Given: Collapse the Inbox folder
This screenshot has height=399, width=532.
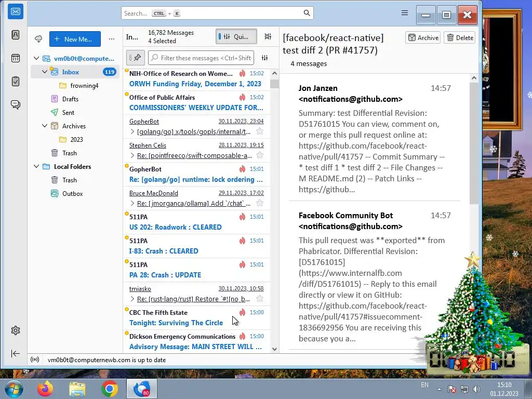Looking at the screenshot, I should (45, 72).
